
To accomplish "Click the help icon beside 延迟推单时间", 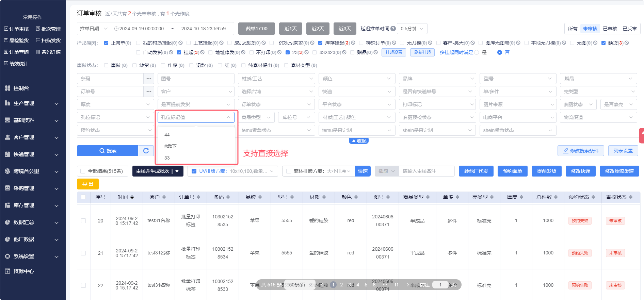I will pos(393,29).
